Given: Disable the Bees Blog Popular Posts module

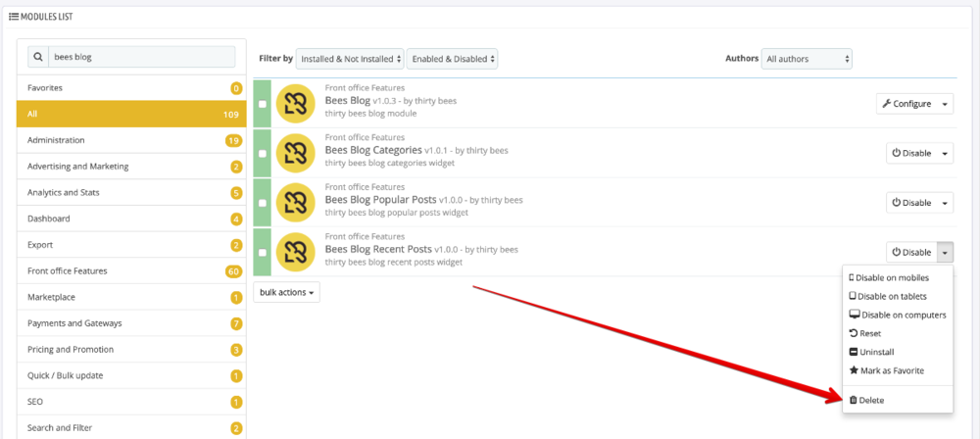Looking at the screenshot, I should (911, 203).
